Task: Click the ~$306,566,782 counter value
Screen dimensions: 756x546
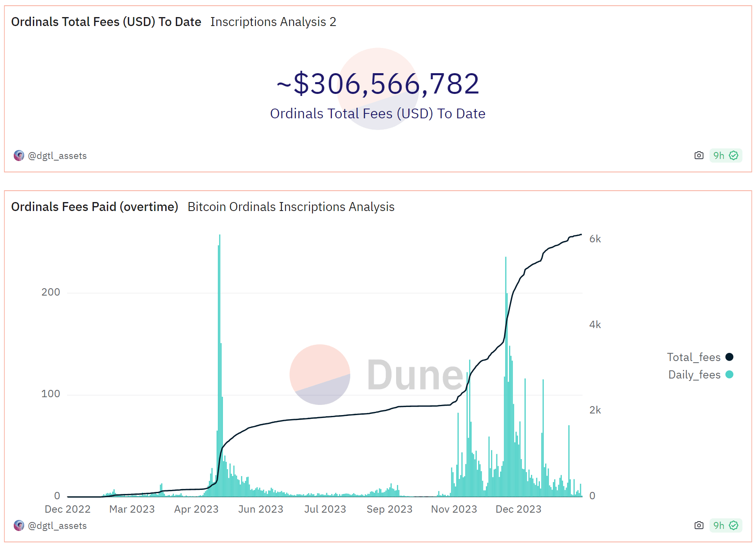Action: [378, 84]
